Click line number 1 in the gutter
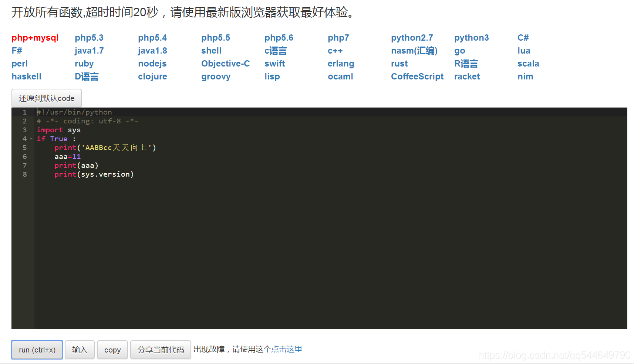The image size is (634, 364). click(x=25, y=112)
